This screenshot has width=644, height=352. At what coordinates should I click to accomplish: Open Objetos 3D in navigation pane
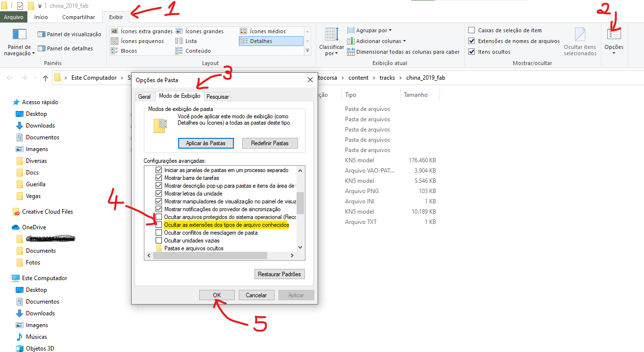click(35, 349)
